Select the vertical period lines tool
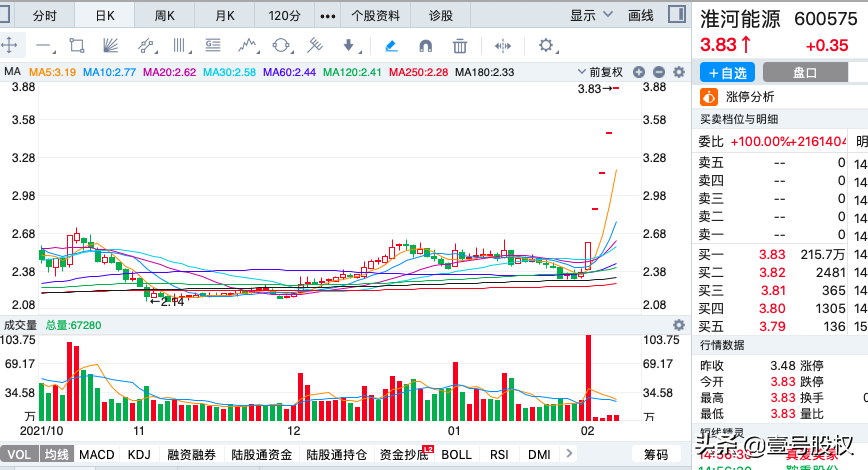This screenshot has width=868, height=470. tap(180, 45)
